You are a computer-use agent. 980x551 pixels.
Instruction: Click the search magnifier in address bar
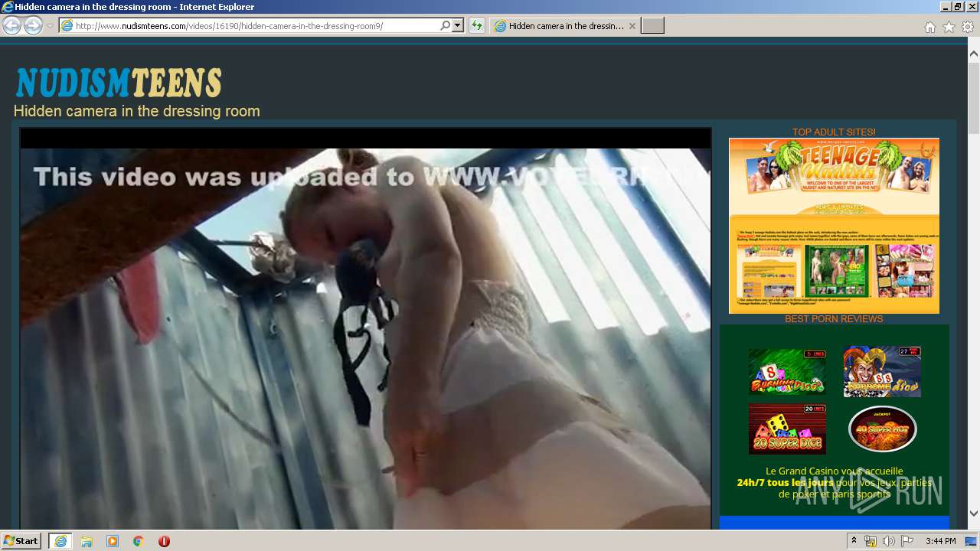pos(446,26)
